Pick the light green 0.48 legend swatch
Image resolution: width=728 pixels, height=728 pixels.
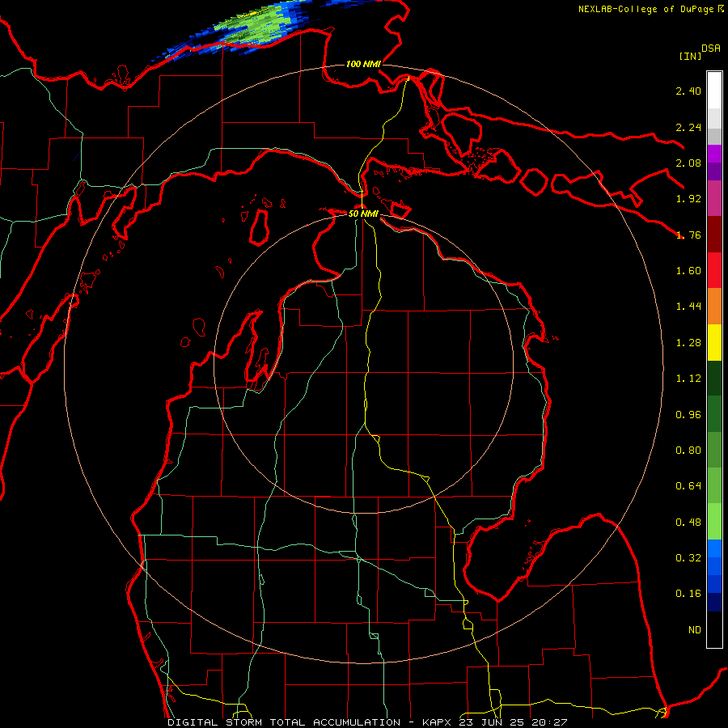pos(714,522)
